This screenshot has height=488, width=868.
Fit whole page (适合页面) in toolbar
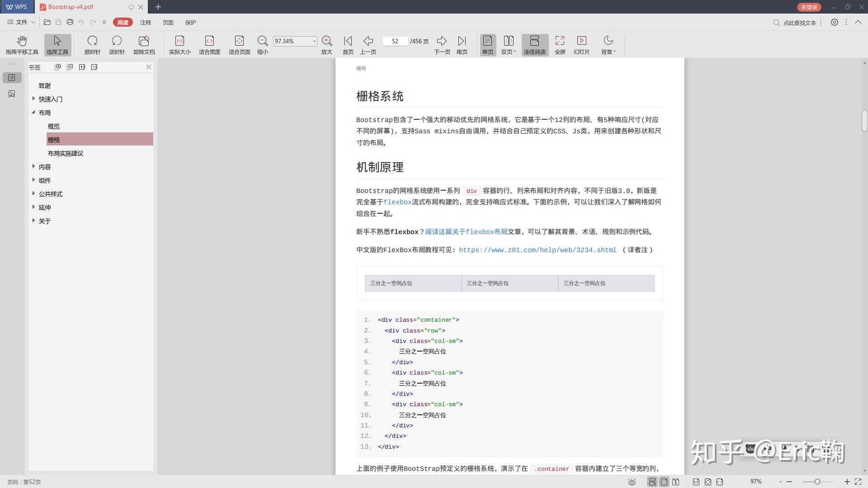coord(239,45)
